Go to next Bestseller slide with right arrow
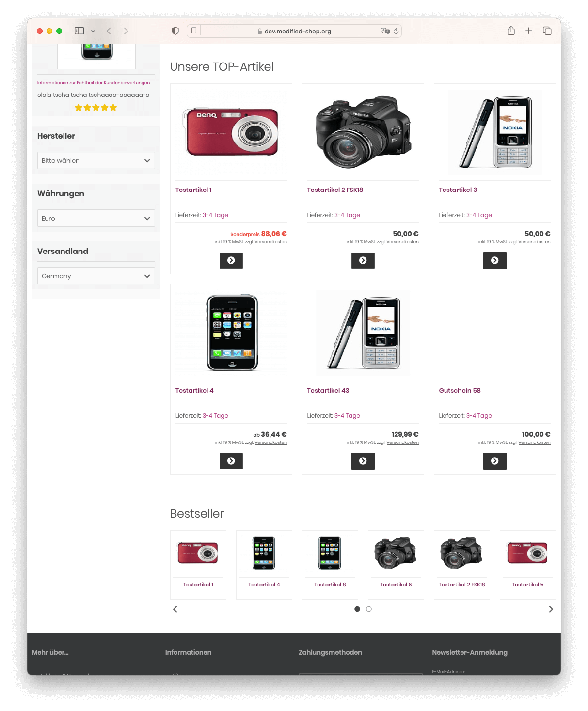Image resolution: width=588 pixels, height=711 pixels. click(551, 609)
